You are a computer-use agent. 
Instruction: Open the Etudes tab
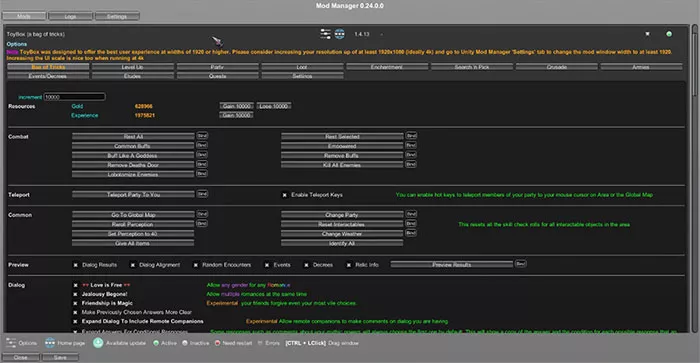coord(133,76)
